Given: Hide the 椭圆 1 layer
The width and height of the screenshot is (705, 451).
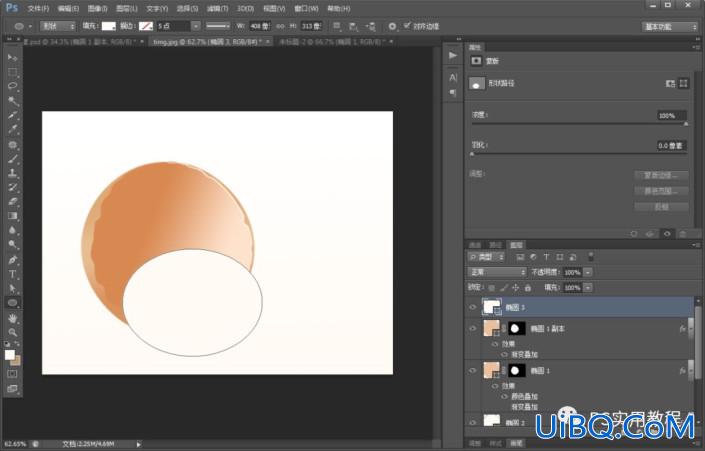Looking at the screenshot, I should click(x=473, y=371).
